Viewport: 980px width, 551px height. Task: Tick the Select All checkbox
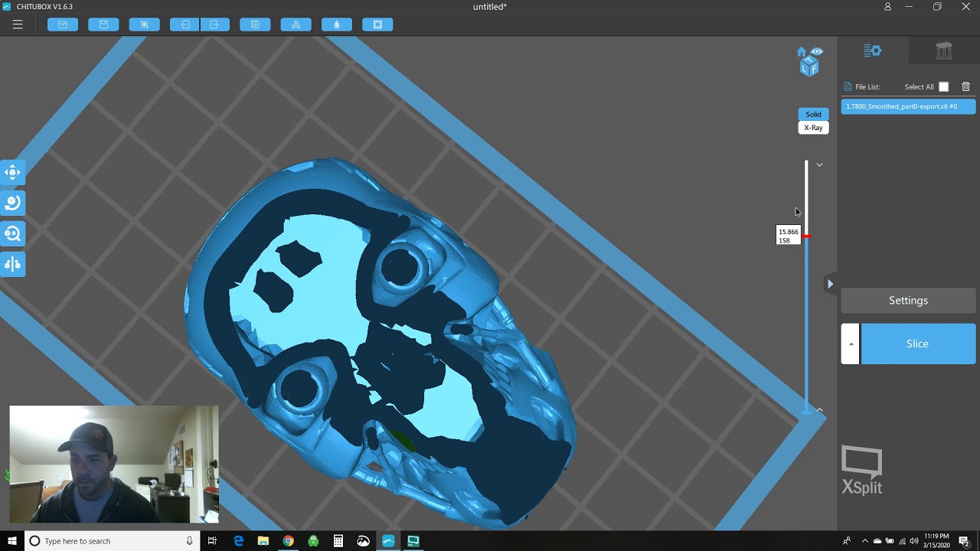click(x=943, y=87)
